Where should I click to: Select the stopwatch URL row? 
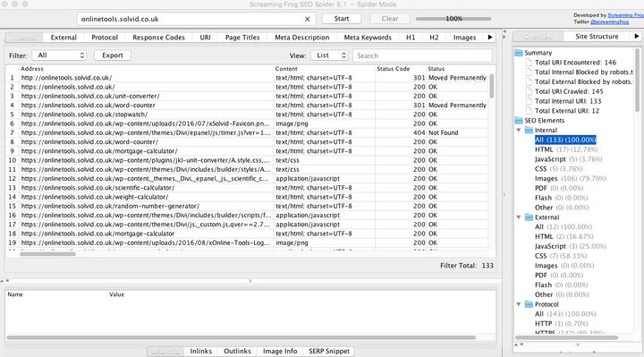(x=247, y=115)
